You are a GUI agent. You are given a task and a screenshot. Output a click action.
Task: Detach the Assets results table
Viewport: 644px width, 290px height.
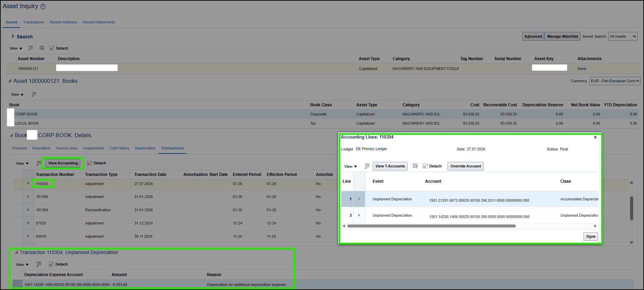59,48
